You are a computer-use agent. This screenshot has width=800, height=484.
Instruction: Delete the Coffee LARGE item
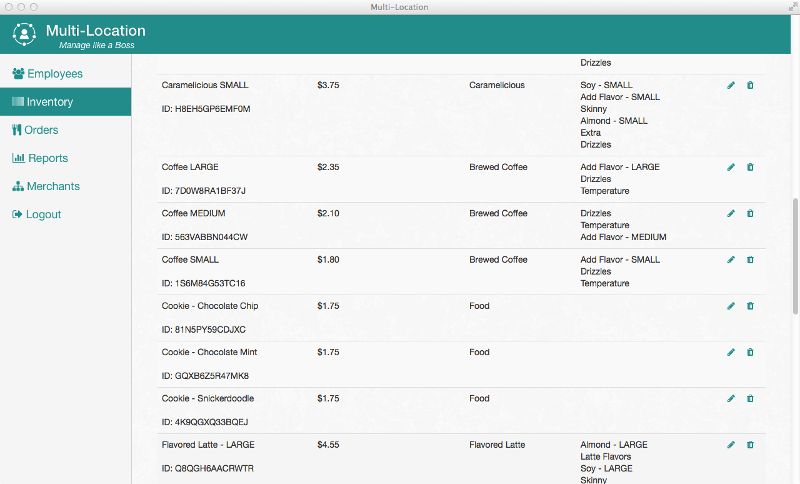pos(750,167)
